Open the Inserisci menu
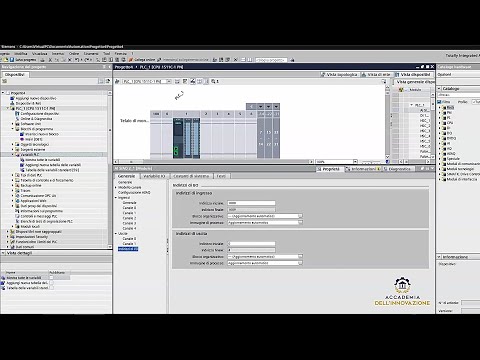480x360 pixels. [58, 53]
